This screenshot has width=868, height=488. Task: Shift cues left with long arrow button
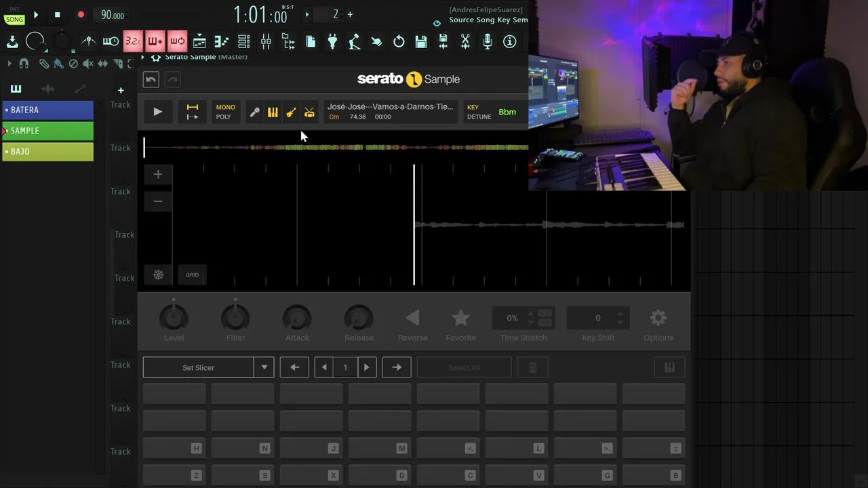[294, 367]
